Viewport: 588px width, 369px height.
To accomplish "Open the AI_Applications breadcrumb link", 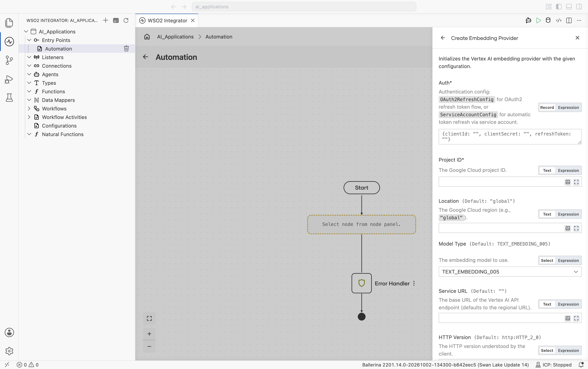I will [x=175, y=37].
